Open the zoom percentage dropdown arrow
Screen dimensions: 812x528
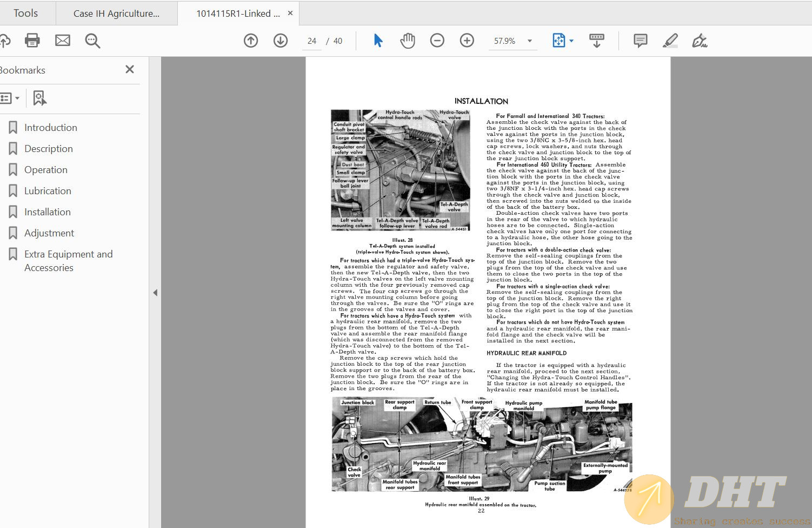click(530, 41)
